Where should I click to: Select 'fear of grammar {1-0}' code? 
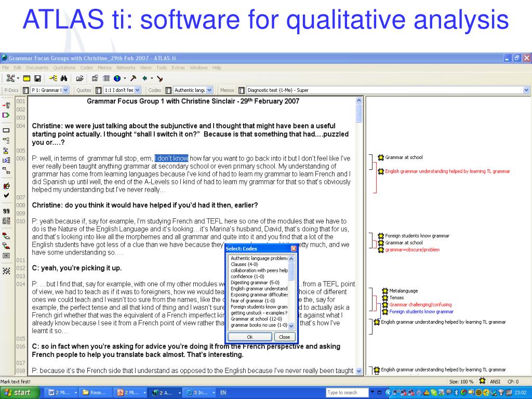pyautogui.click(x=253, y=301)
